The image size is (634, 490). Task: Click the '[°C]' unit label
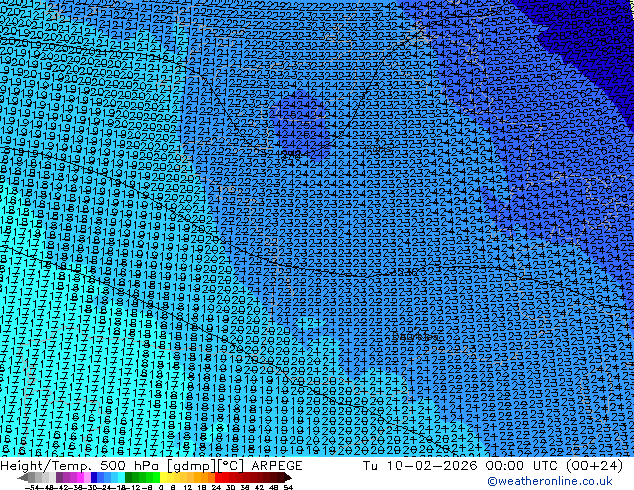231,466
